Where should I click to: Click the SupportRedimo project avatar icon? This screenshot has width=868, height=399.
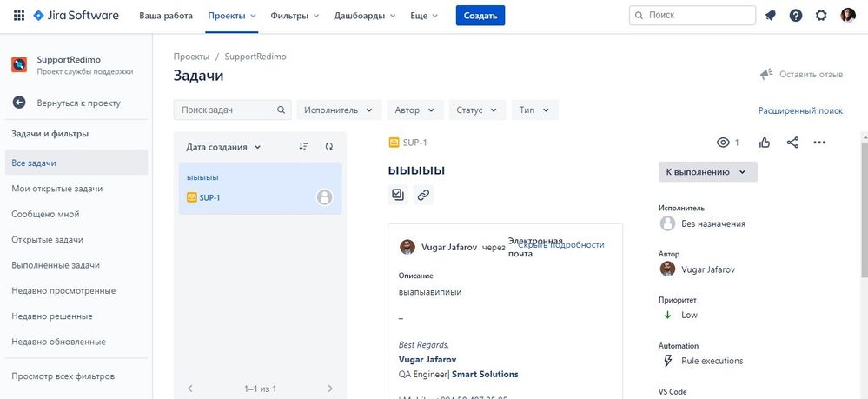pos(19,65)
